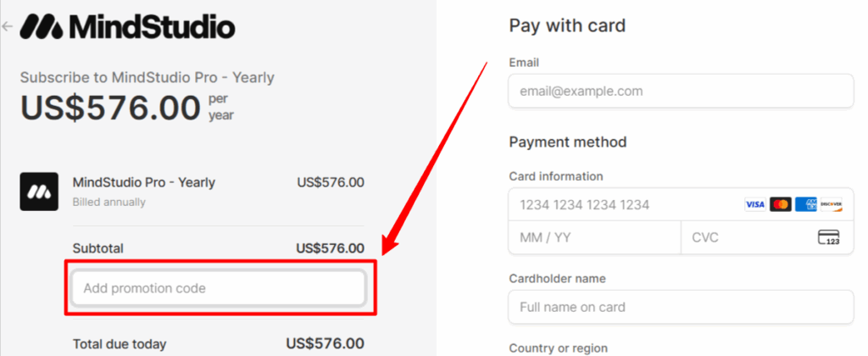The width and height of the screenshot is (868, 356).
Task: Select the card number field
Action: click(623, 204)
